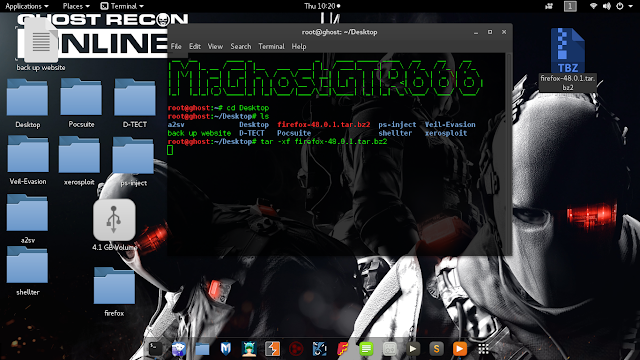Maximize the terminal window
The width and height of the screenshot is (640, 360).
[490, 32]
